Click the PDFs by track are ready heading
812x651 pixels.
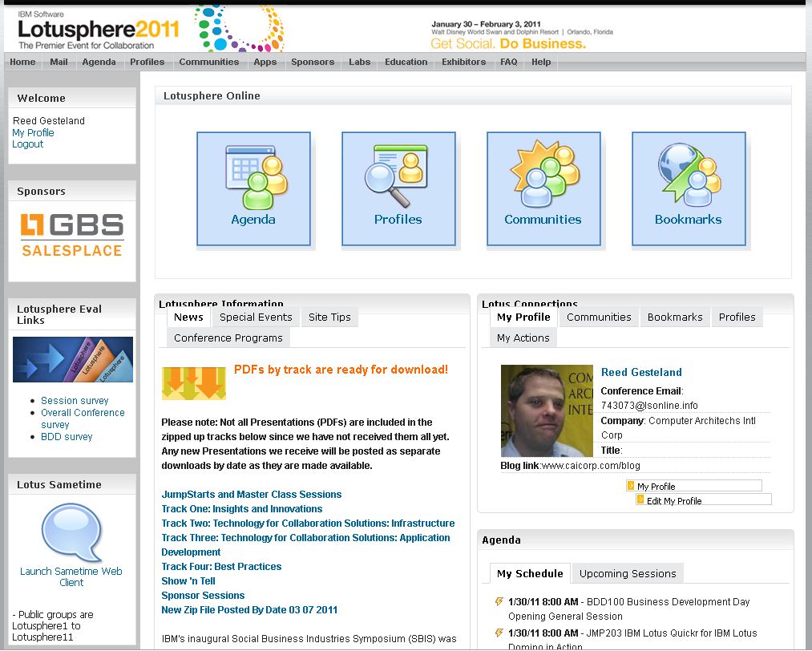click(341, 370)
